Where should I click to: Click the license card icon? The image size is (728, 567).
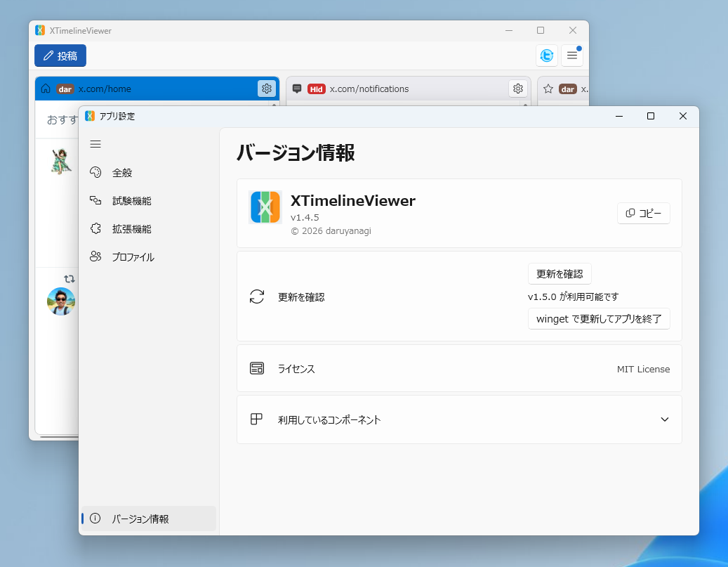coord(257,369)
